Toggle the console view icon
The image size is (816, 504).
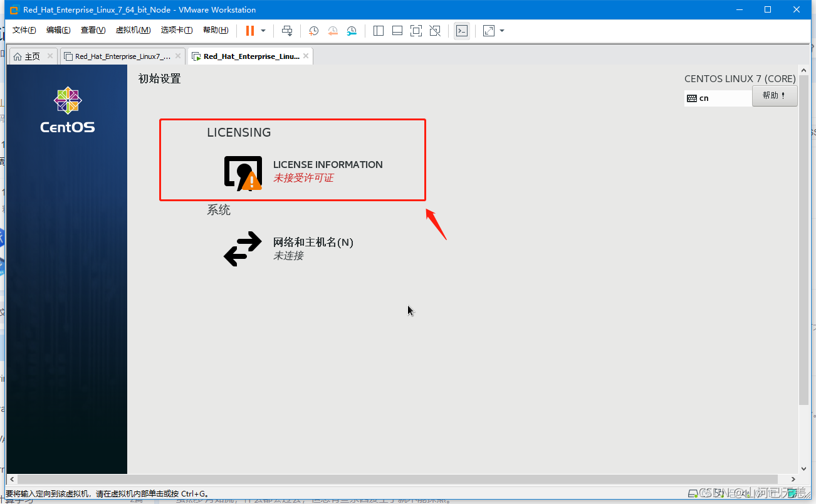click(462, 30)
